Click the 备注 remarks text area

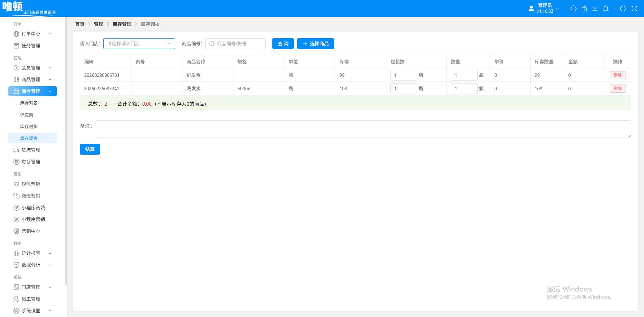[x=363, y=129]
